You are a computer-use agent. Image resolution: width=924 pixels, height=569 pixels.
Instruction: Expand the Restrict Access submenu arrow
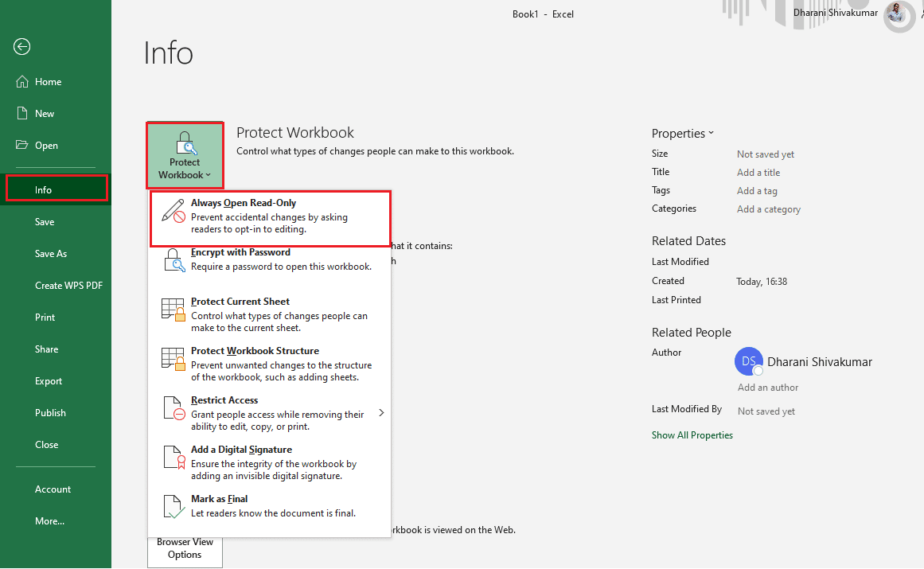[x=381, y=413]
